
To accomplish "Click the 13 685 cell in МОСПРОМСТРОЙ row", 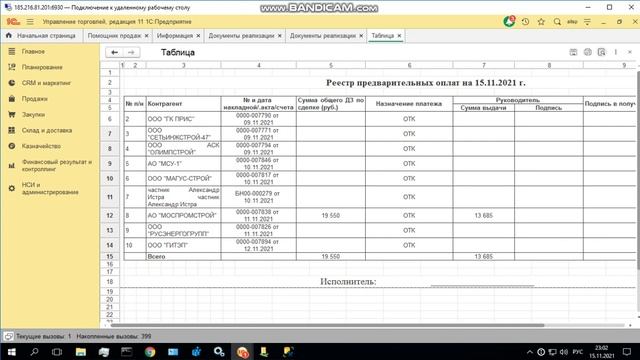I will 484,216.
